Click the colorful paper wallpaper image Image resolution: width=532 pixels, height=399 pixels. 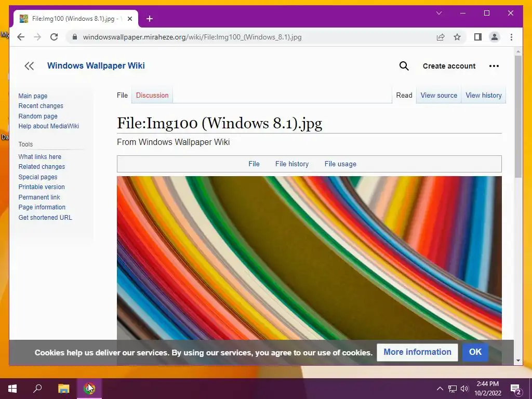309,258
